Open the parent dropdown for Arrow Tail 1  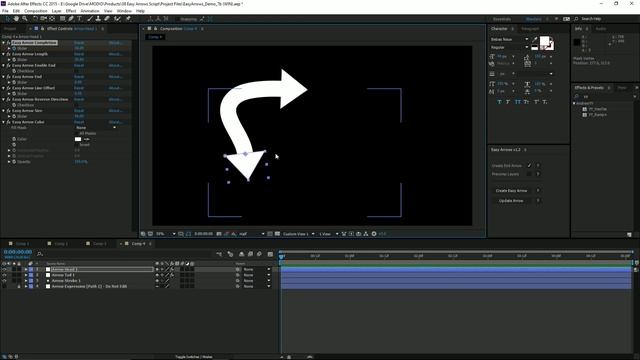click(257, 275)
